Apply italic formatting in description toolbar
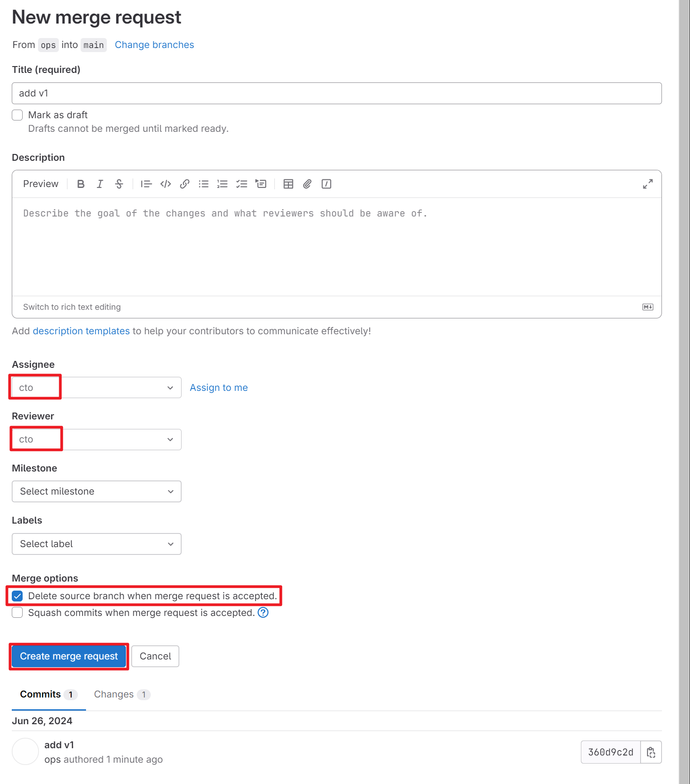690x784 pixels. [100, 184]
